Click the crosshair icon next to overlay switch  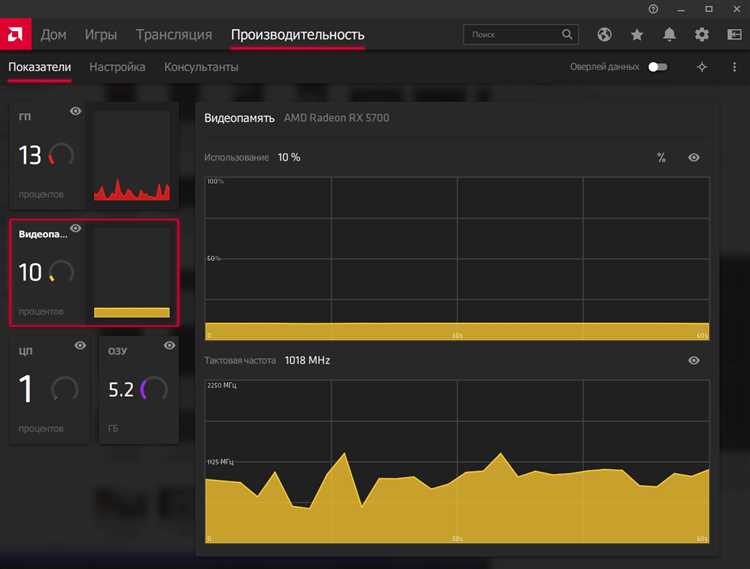[x=702, y=67]
